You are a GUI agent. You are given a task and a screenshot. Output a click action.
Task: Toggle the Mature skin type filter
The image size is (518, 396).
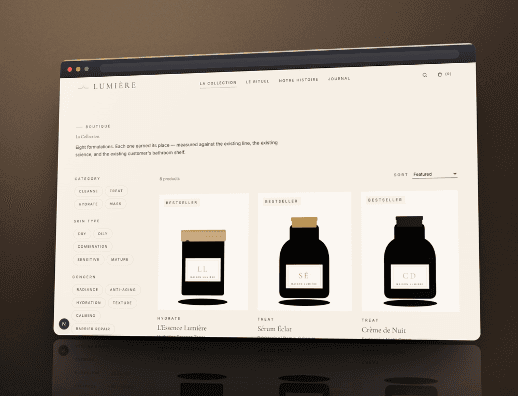(120, 259)
